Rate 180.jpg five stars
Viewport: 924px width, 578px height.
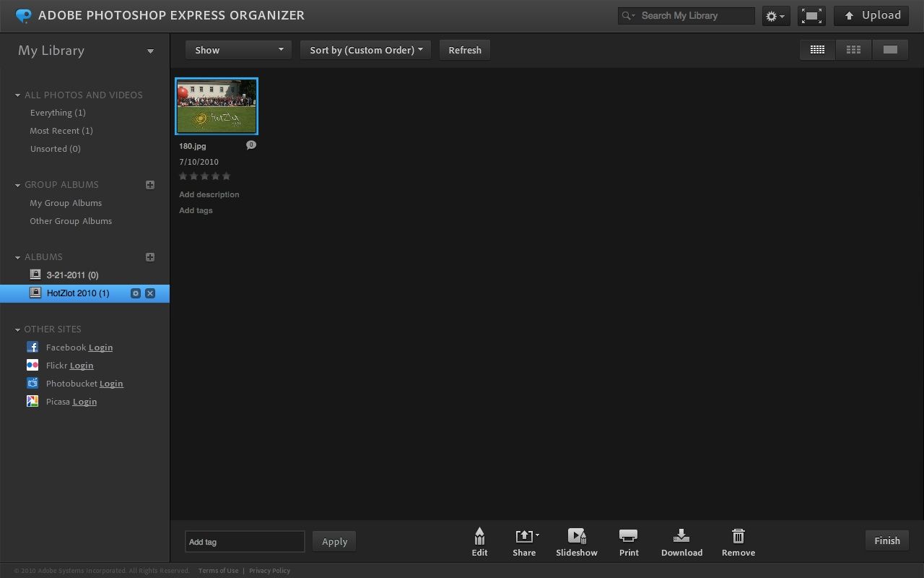(226, 176)
